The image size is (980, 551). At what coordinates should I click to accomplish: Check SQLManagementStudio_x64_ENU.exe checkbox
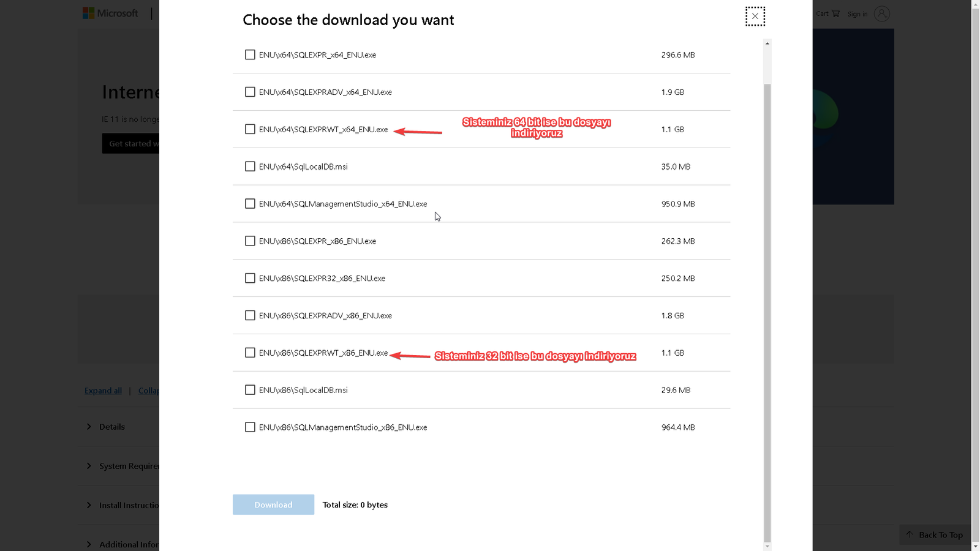click(250, 204)
